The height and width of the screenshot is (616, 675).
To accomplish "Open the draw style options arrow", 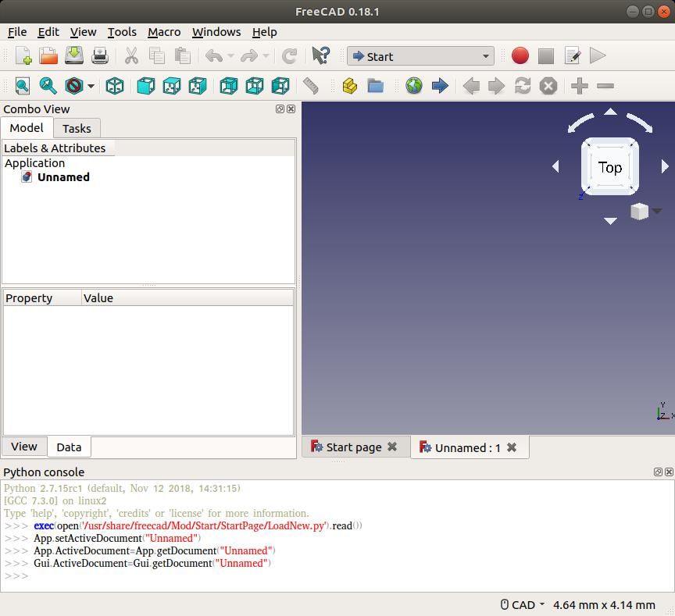I will [91, 86].
